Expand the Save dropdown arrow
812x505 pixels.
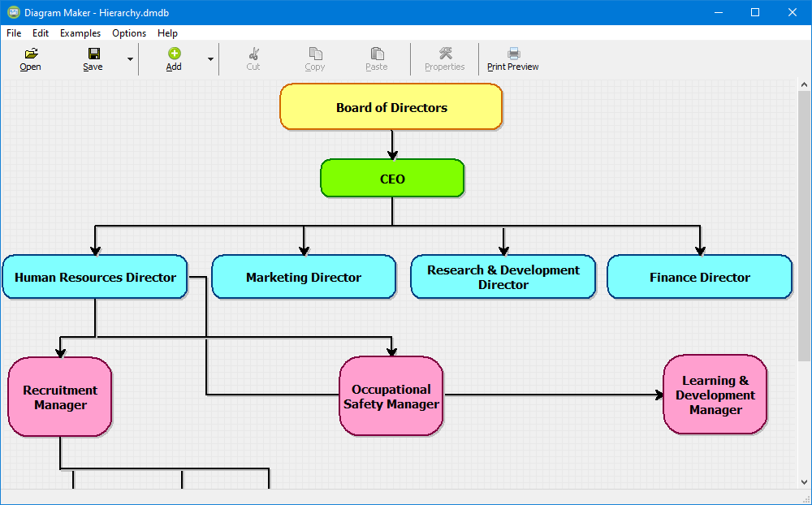point(130,59)
